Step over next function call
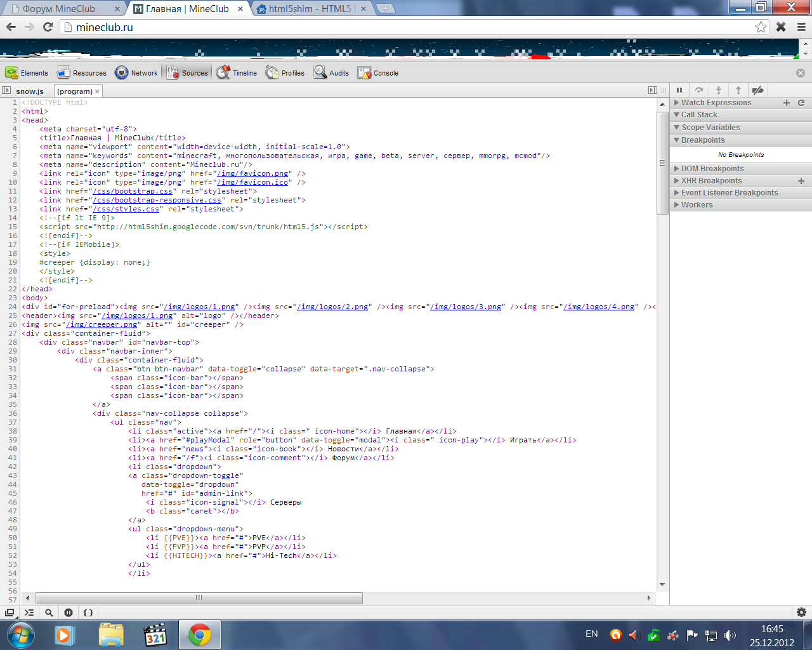The image size is (812, 650). click(x=699, y=90)
